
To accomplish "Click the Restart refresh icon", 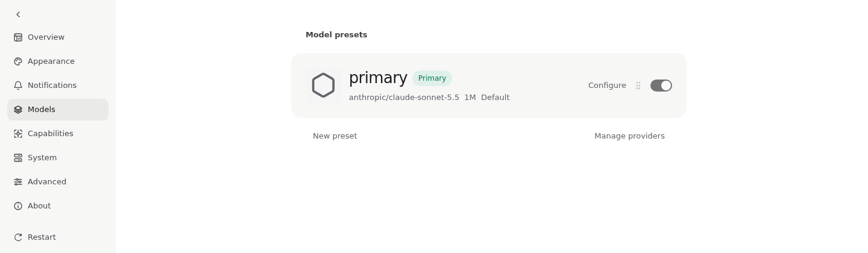I will [x=18, y=237].
